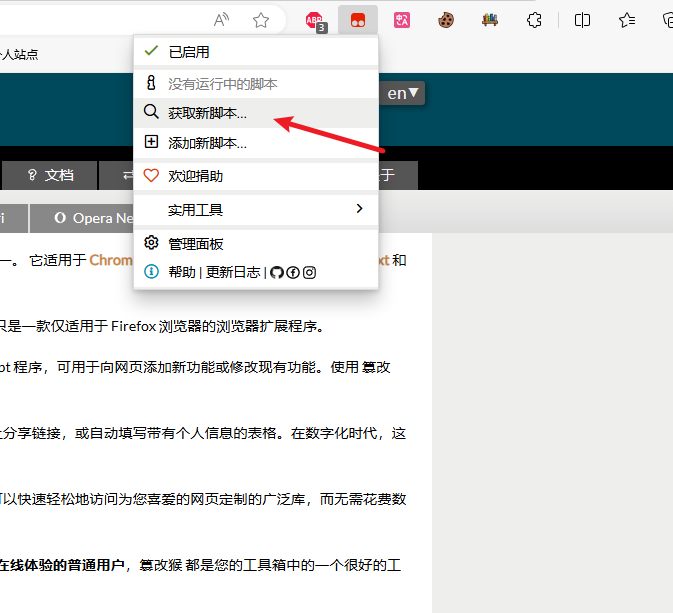This screenshot has width=673, height=613.
Task: Open the cookie extension icon
Action: [447, 20]
